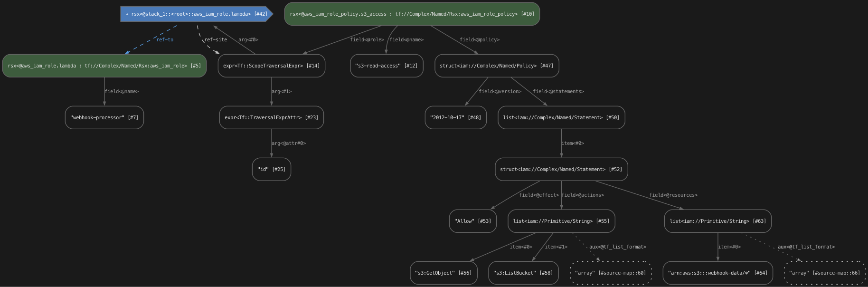868x287 pixels.
Task: Click the TraversalExprAttr [#23] node
Action: click(272, 117)
